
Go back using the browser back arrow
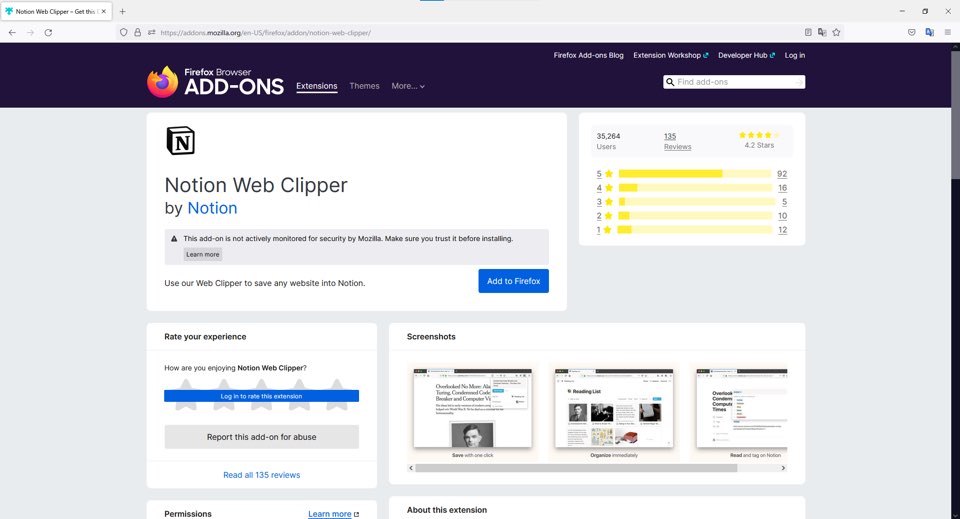click(12, 32)
